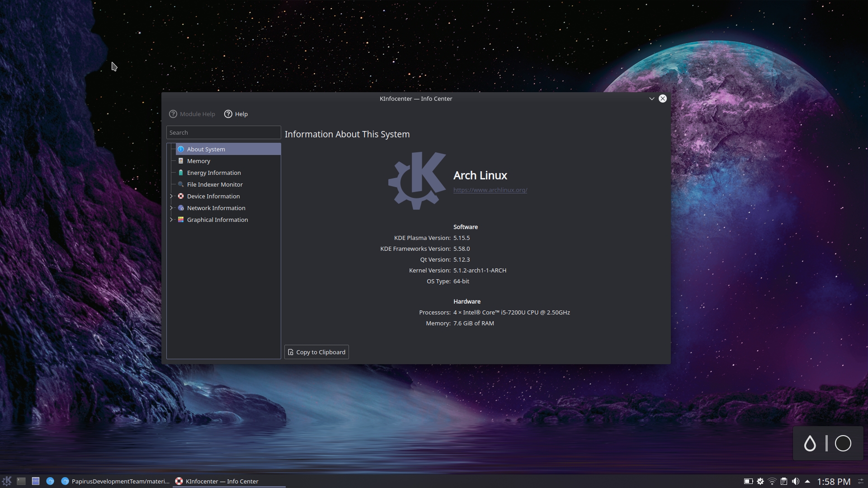Click the Network Information globe icon
The height and width of the screenshot is (488, 868).
tap(181, 208)
